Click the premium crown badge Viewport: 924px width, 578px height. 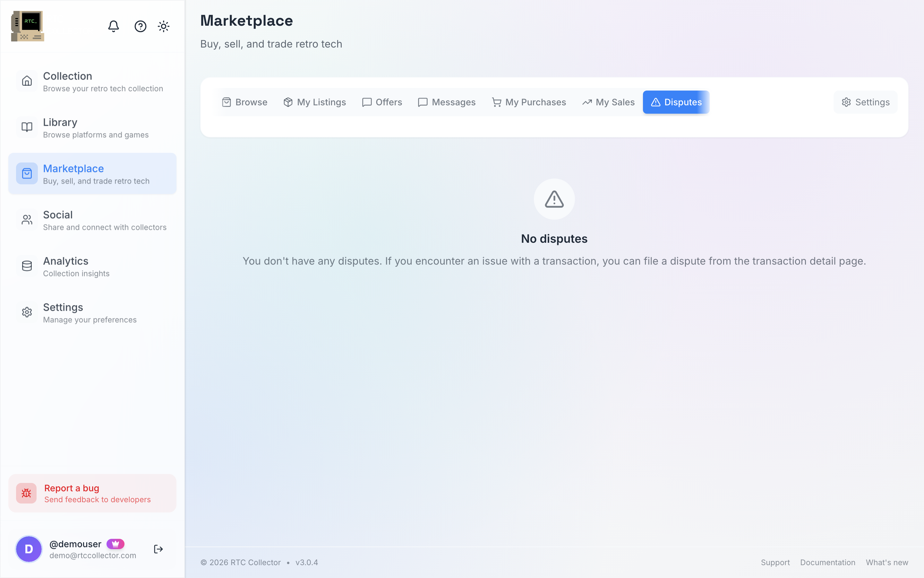[x=115, y=544]
